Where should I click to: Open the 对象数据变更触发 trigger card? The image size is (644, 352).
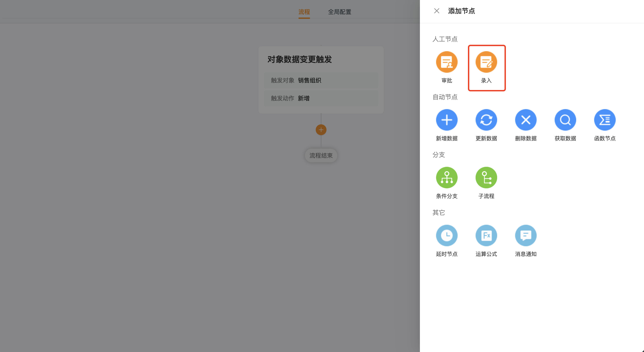pos(321,80)
